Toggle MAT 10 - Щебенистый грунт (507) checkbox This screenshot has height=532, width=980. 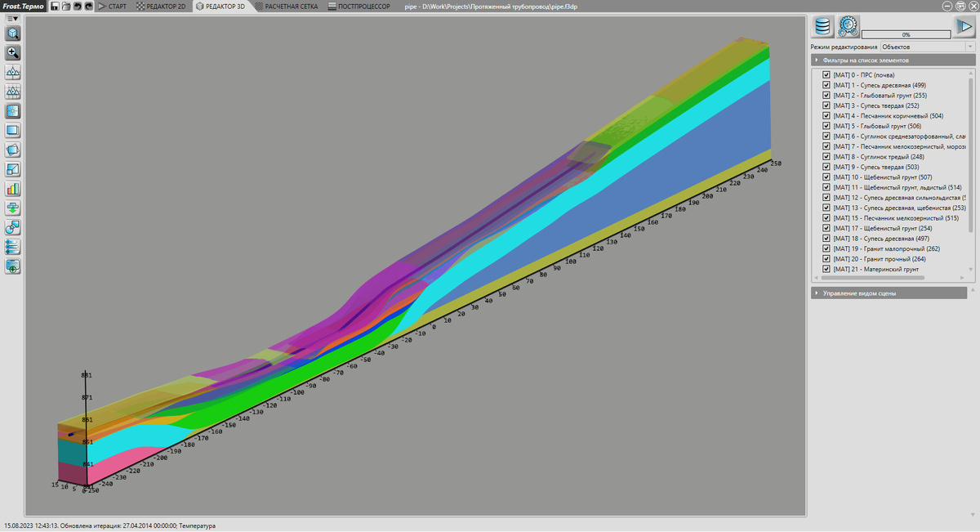pos(826,177)
